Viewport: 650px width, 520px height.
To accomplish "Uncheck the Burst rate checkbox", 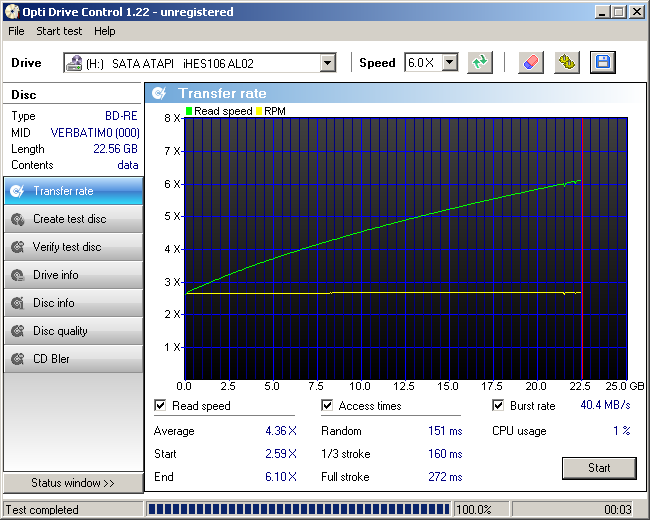I will pyautogui.click(x=498, y=405).
